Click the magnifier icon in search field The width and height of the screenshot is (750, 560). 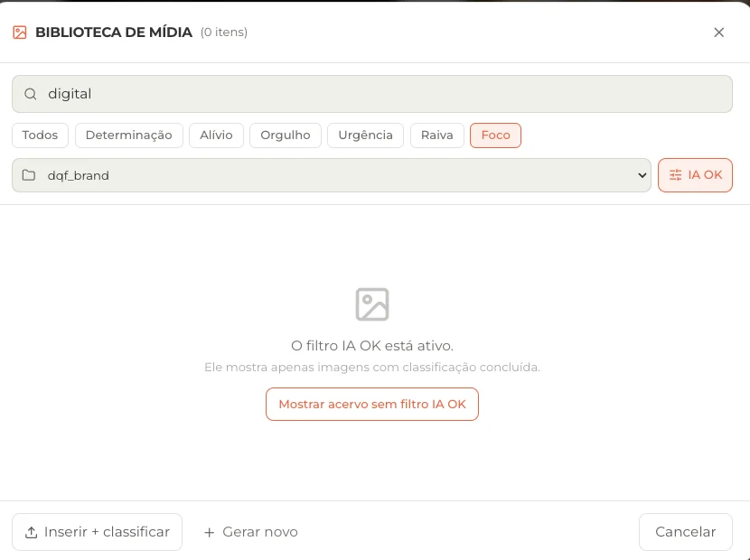pyautogui.click(x=31, y=94)
